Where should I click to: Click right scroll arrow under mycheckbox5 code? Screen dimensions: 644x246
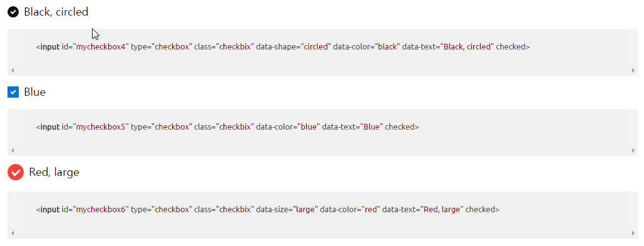point(633,151)
